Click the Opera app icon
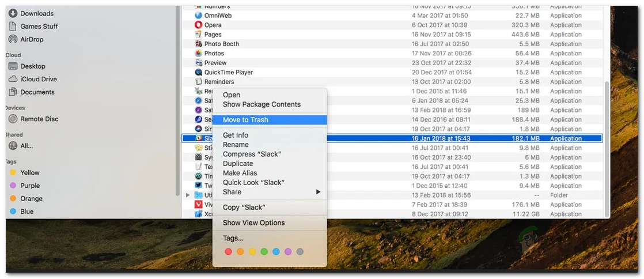This screenshot has width=644, height=279. 198,25
